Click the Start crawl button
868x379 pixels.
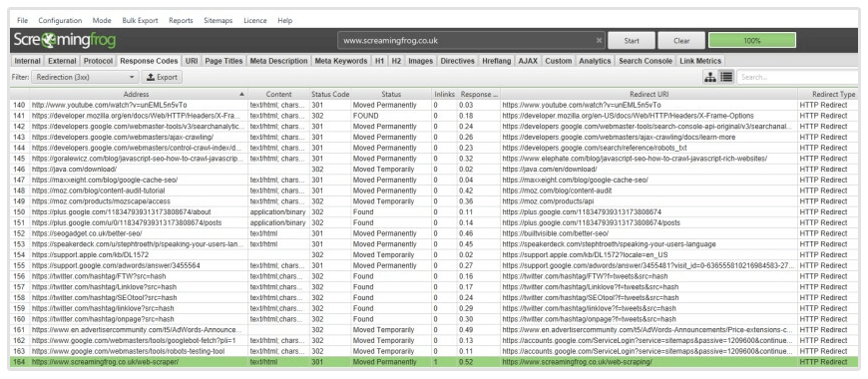tap(632, 40)
